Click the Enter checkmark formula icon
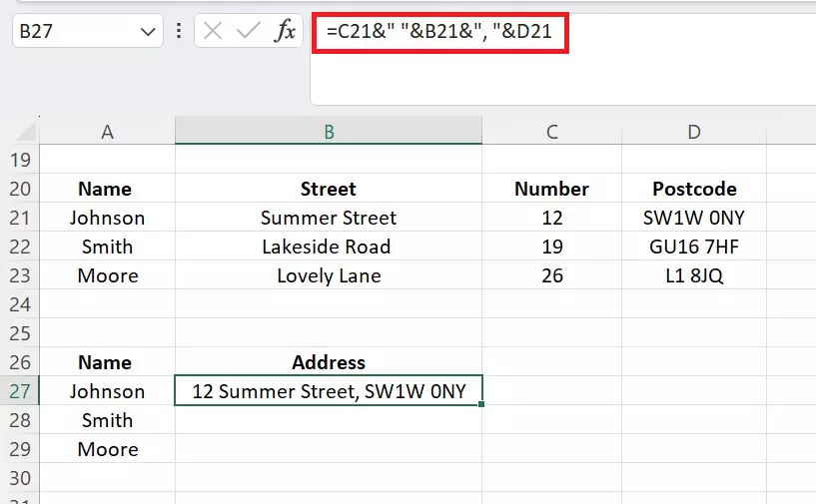 [249, 31]
